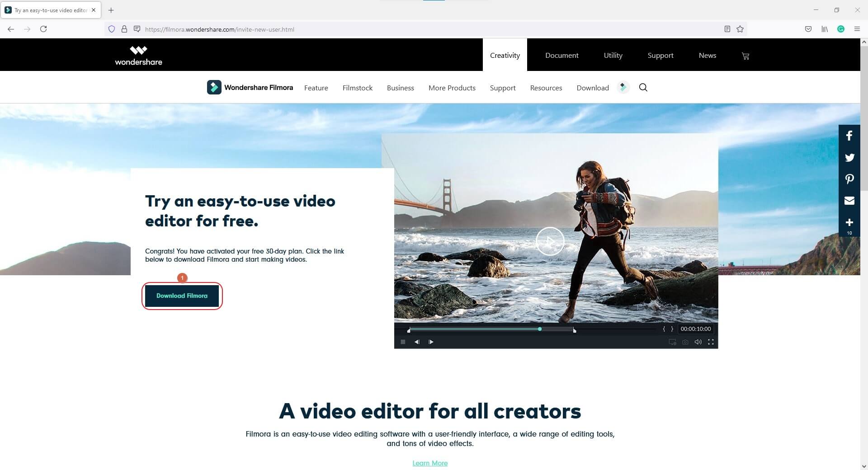Image resolution: width=868 pixels, height=470 pixels.
Task: Click the display settings icon in player
Action: 673,342
